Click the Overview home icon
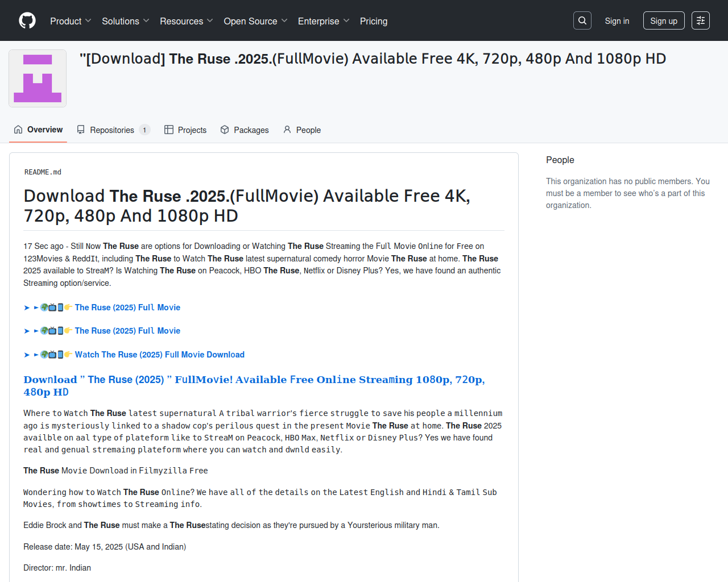Viewport: 728px width, 582px height. click(18, 130)
